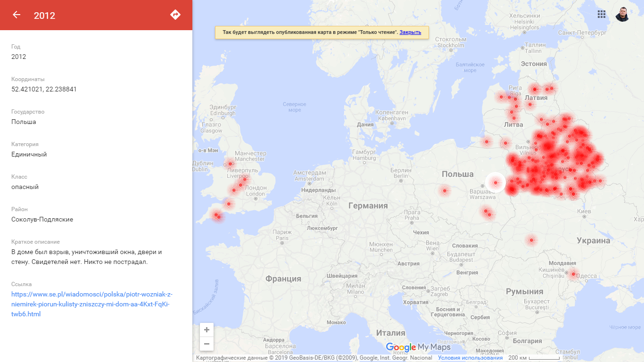Open the user profile avatar
The image size is (644, 362).
tap(622, 14)
